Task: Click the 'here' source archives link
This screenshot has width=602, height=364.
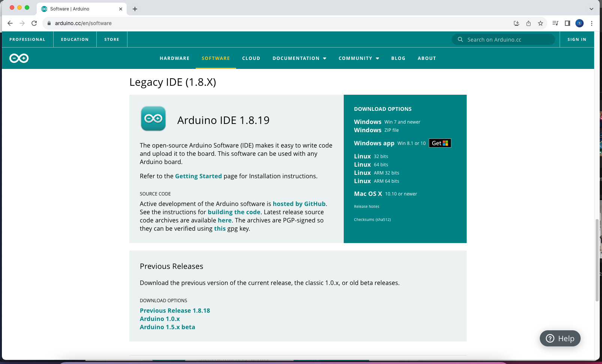Action: coord(225,220)
